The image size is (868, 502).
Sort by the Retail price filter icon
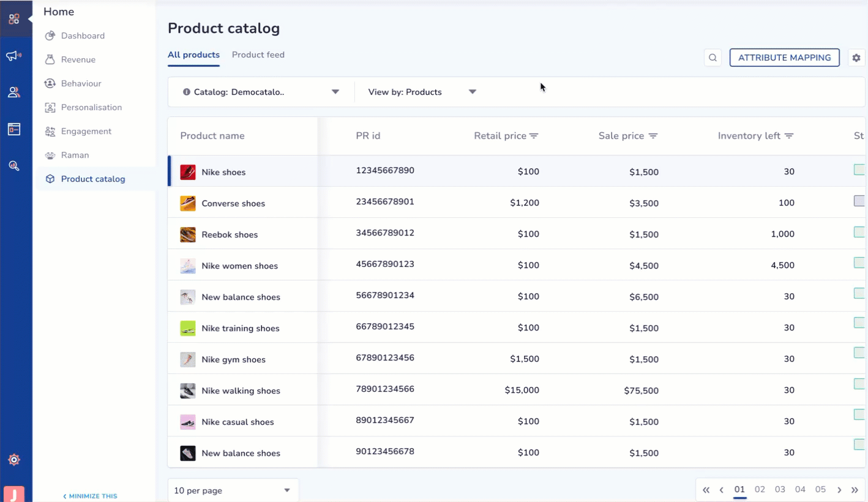pos(534,136)
